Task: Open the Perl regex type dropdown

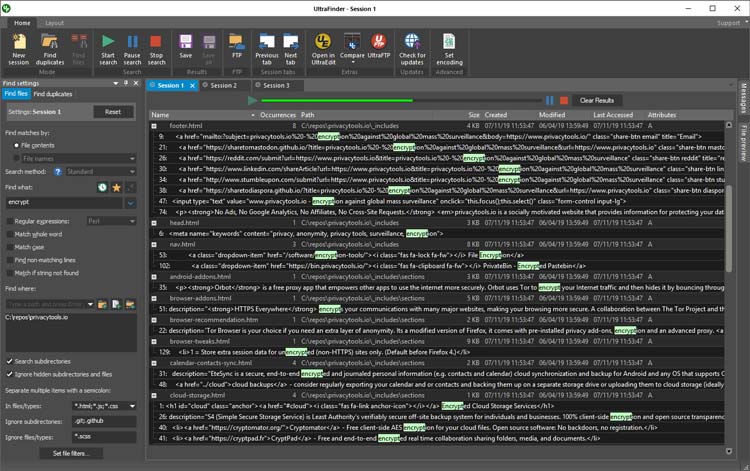Action: point(111,221)
